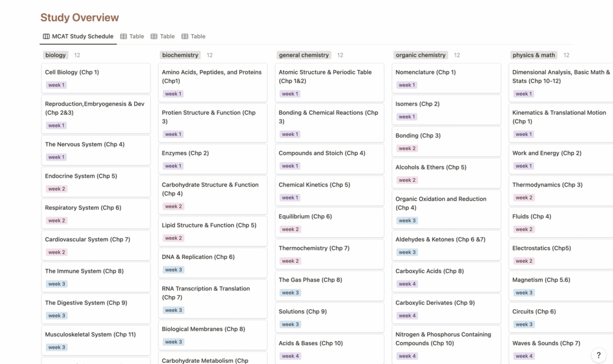
Task: Open The Immune System (Chp 8) card
Action: 96,277
